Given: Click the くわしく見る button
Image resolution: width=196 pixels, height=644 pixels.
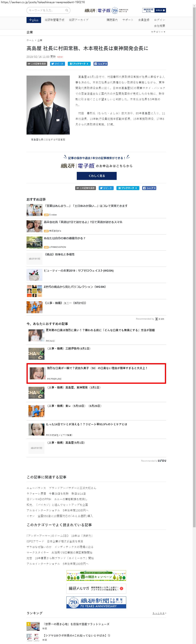Looking at the screenshot, I should [x=97, y=176].
